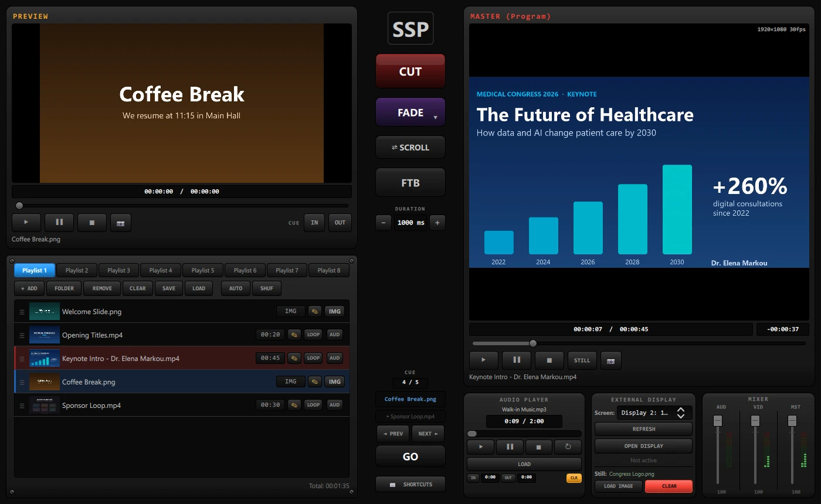Toggle repeat in the audio player
The height and width of the screenshot is (504, 821).
(x=568, y=447)
